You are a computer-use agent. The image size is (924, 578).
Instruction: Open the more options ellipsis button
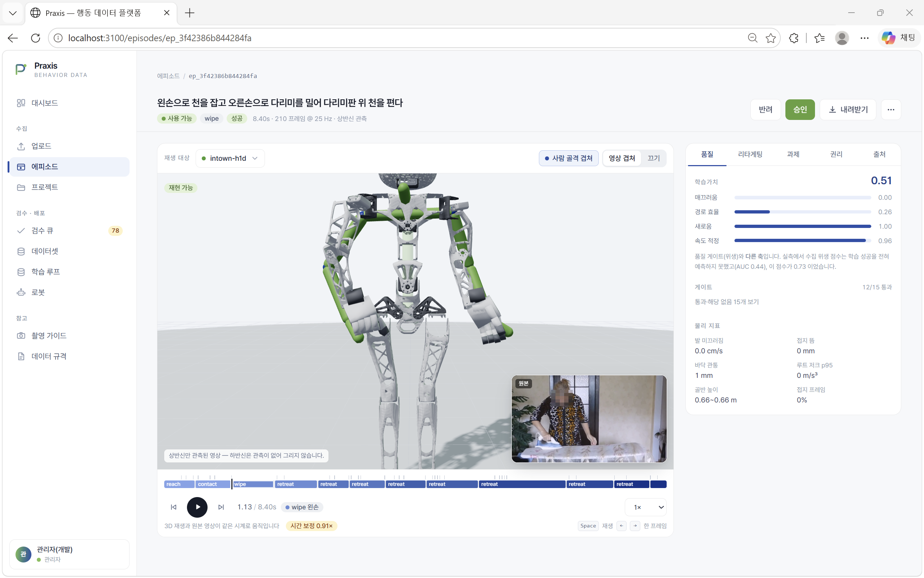pyautogui.click(x=891, y=110)
